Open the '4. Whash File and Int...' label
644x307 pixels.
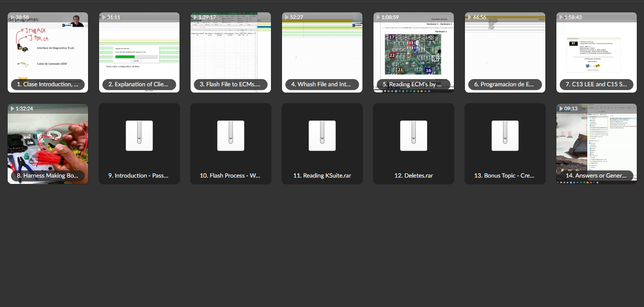pyautogui.click(x=322, y=84)
